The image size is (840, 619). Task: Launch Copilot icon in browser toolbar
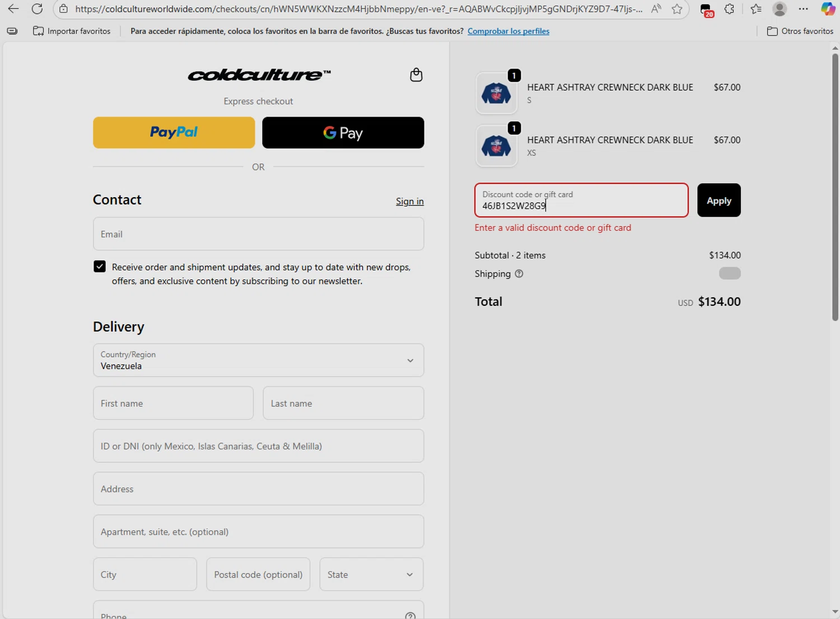point(828,9)
